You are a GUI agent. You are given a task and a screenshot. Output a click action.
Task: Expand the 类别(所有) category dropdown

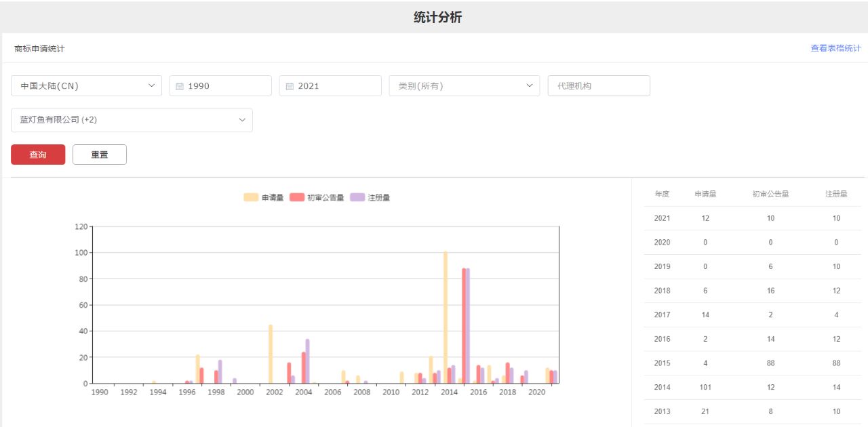465,86
